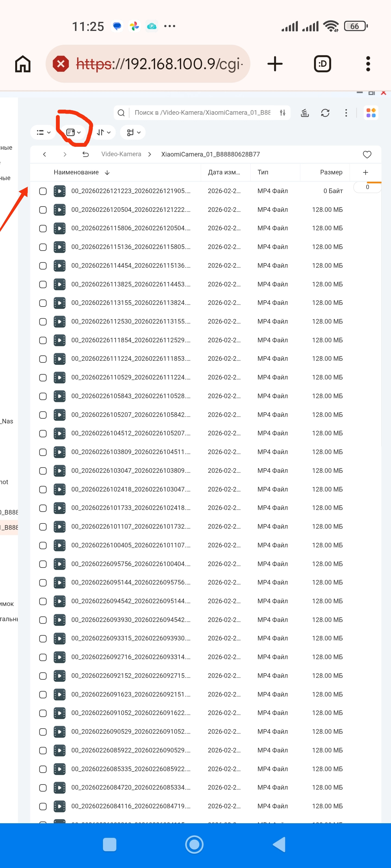
Task: Tick the checkbox for file 00_20260226113825
Action: pyautogui.click(x=43, y=284)
